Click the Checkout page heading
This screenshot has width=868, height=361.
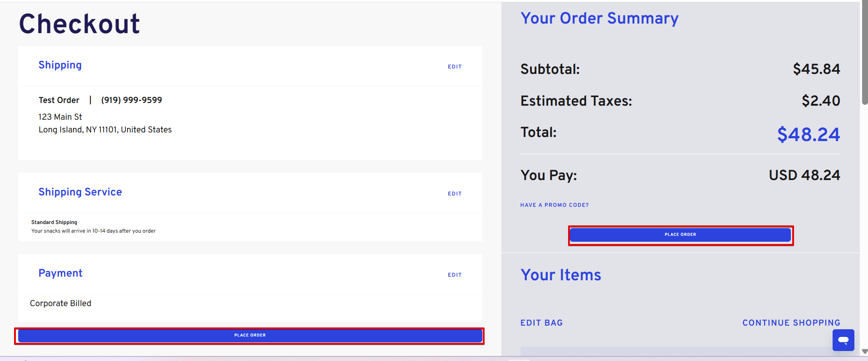[x=79, y=24]
